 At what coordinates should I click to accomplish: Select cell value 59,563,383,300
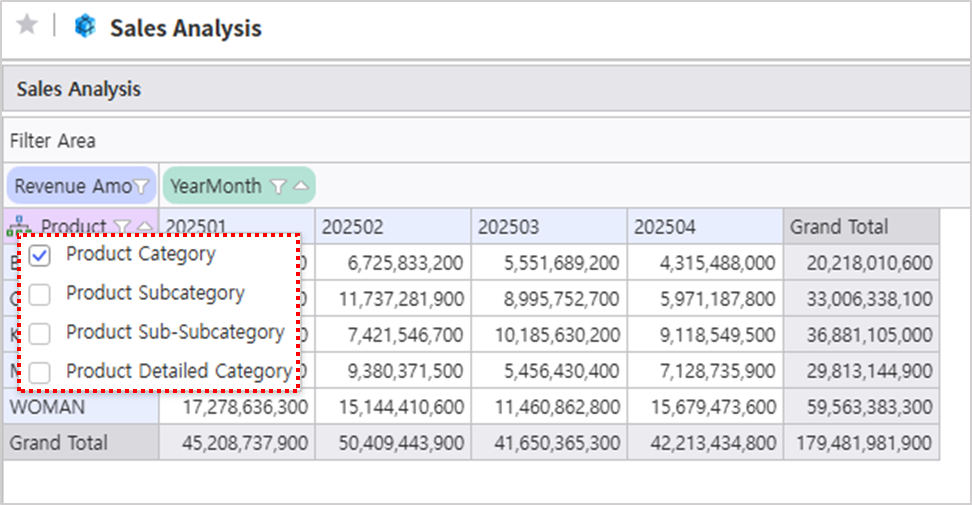tap(862, 406)
